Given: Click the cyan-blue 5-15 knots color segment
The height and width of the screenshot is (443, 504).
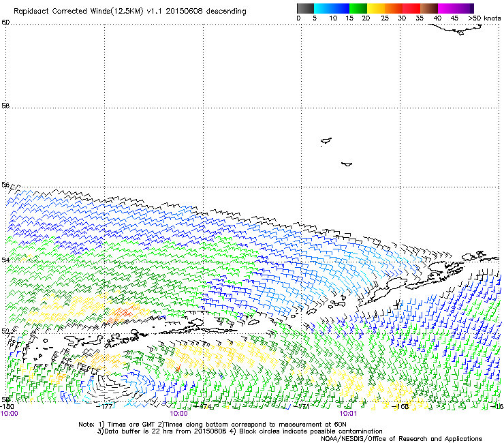Looking at the screenshot, I should (332, 8).
